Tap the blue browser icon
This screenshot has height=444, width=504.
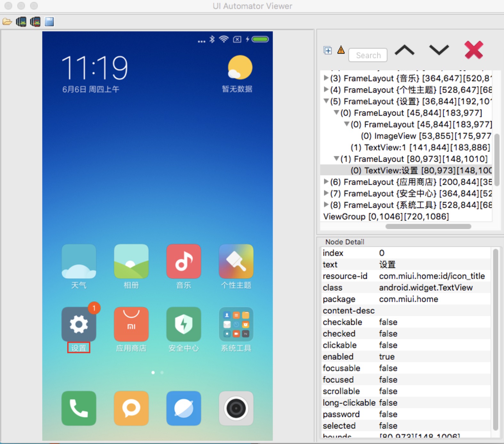184,408
